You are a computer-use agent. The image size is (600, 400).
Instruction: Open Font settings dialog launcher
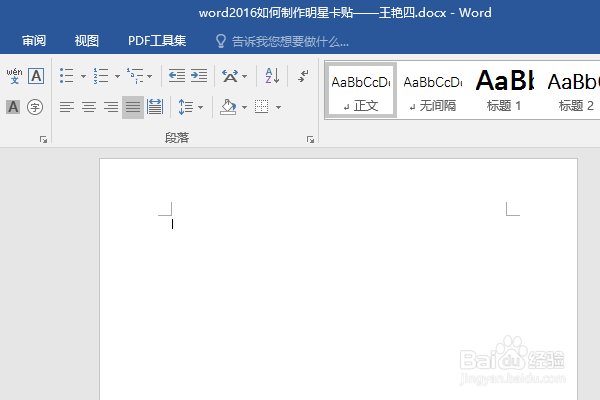pyautogui.click(x=43, y=140)
